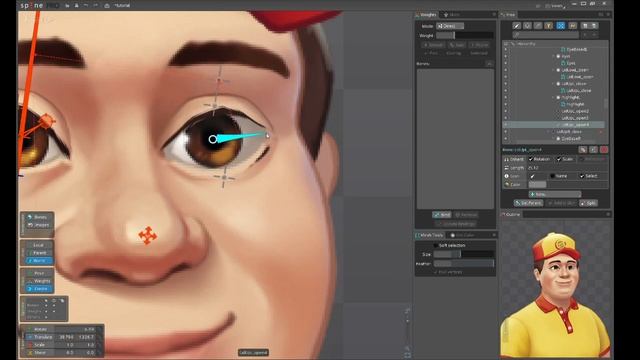Select the Create tool button

(39, 289)
